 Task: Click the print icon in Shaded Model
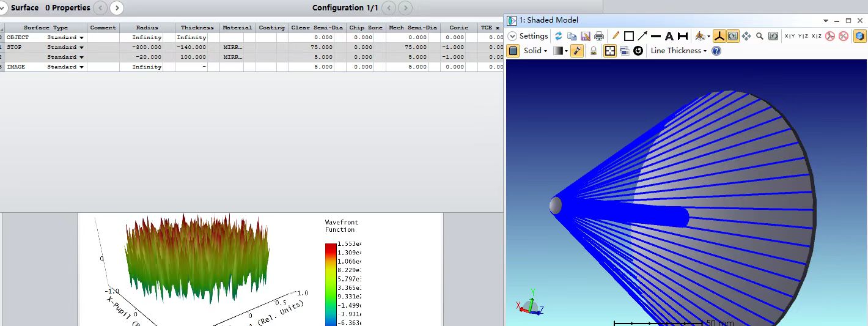point(599,36)
